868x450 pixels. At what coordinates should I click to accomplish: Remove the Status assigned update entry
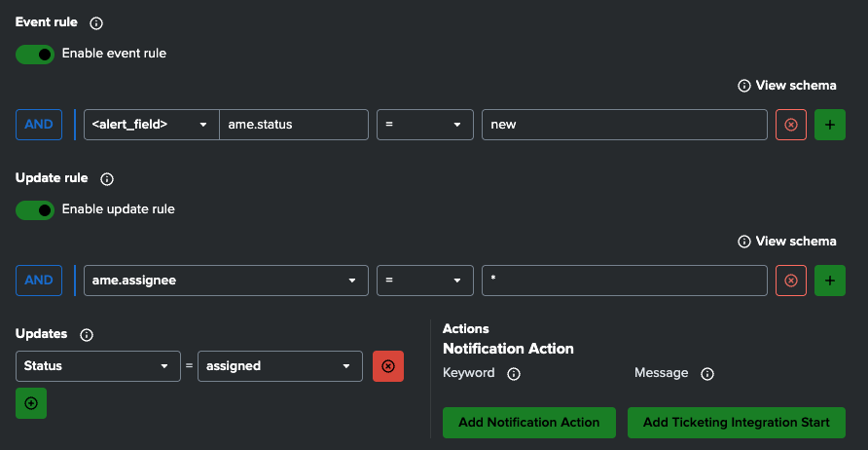coord(388,366)
